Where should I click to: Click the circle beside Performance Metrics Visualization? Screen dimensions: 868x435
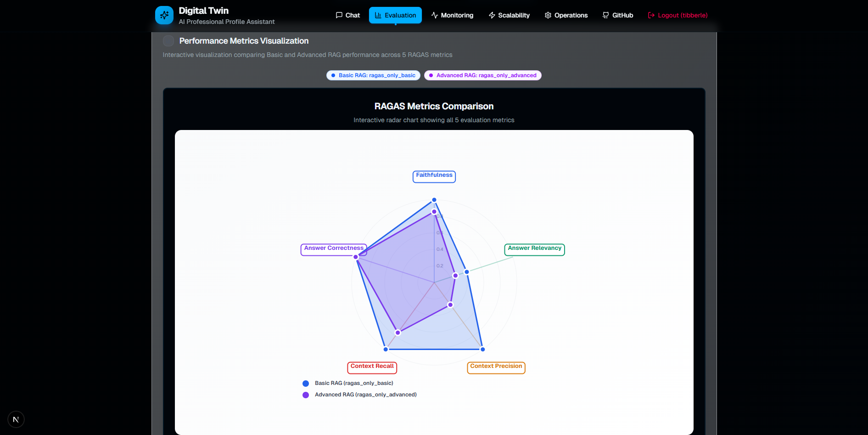(168, 40)
